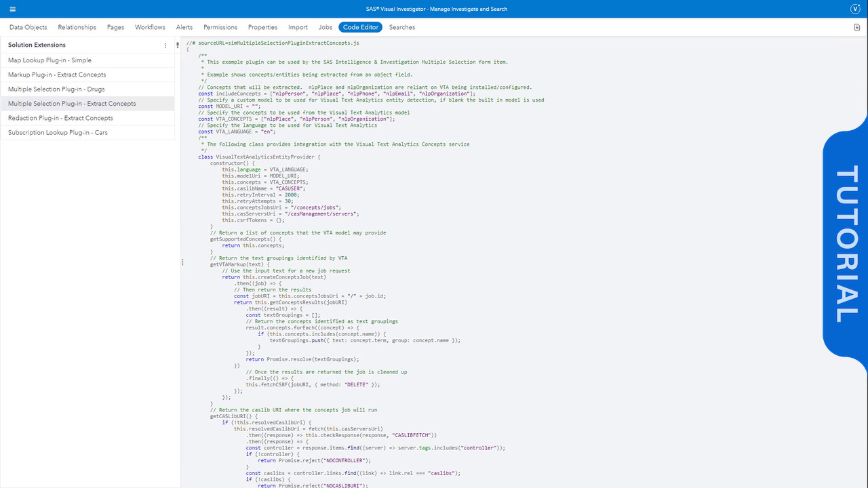This screenshot has width=868, height=488.
Task: Open Solution Extensions three-dot options menu
Action: pos(165,45)
